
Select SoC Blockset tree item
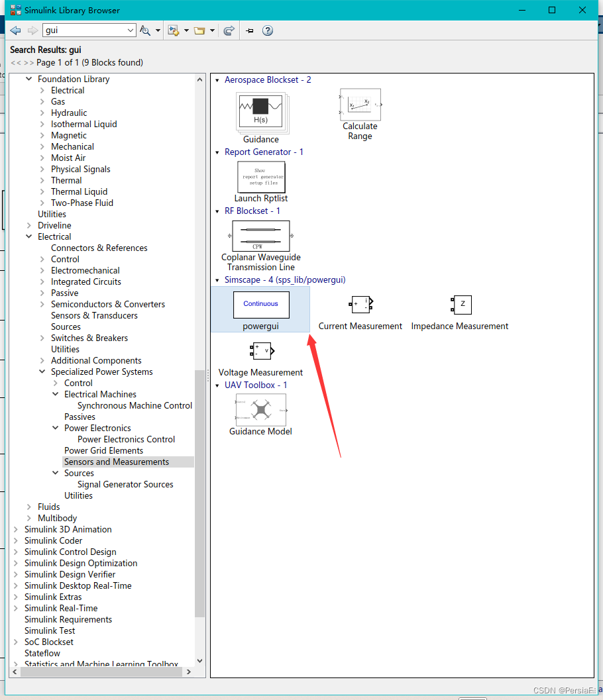tap(49, 642)
